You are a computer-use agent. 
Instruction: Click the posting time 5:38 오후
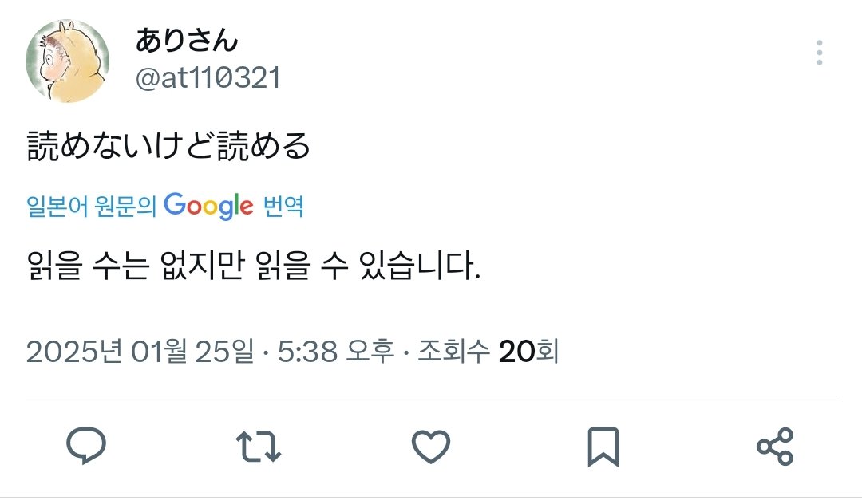[336, 352]
